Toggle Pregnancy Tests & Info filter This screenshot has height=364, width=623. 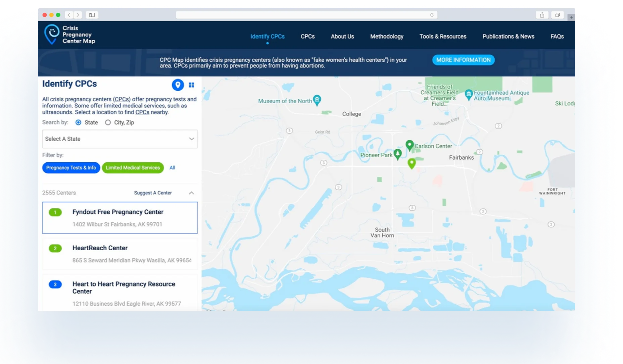coord(71,168)
